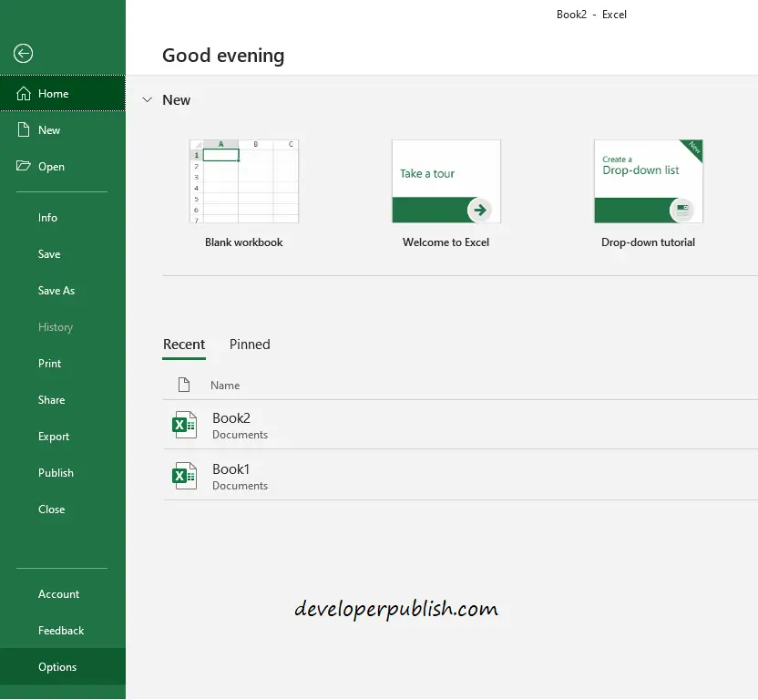Viewport: 758px width, 700px height.
Task: Switch to the Pinned tab
Action: (250, 345)
